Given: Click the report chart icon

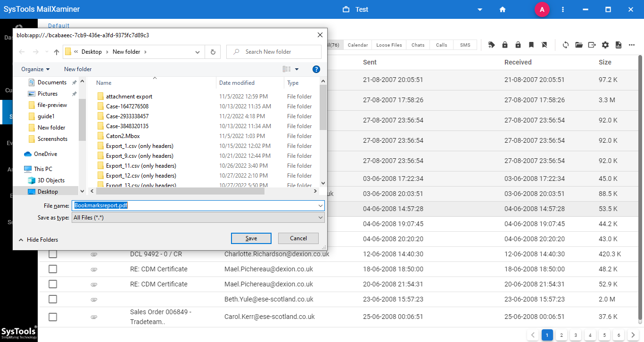Looking at the screenshot, I should tap(619, 45).
